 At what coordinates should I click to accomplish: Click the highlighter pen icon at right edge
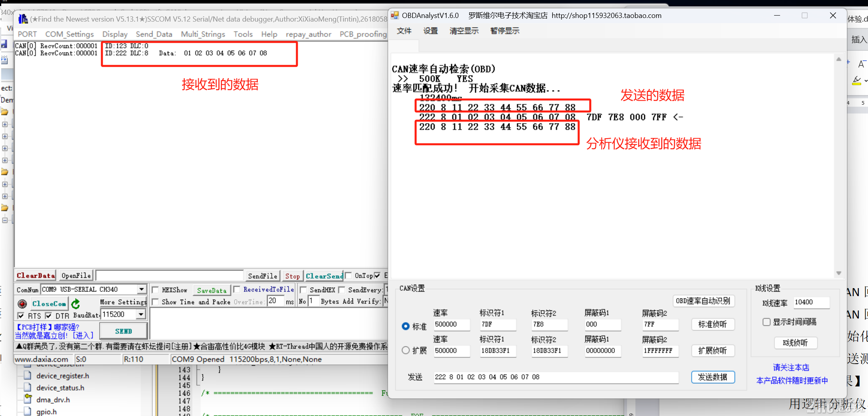coord(856,80)
